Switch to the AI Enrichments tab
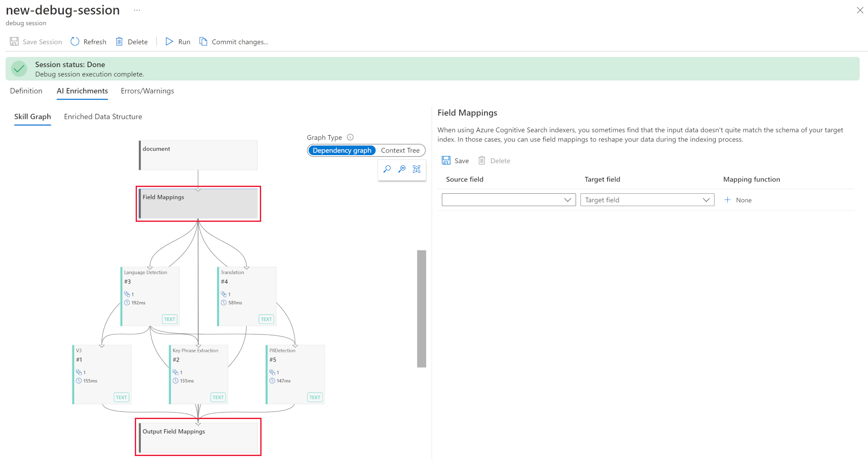 point(82,91)
